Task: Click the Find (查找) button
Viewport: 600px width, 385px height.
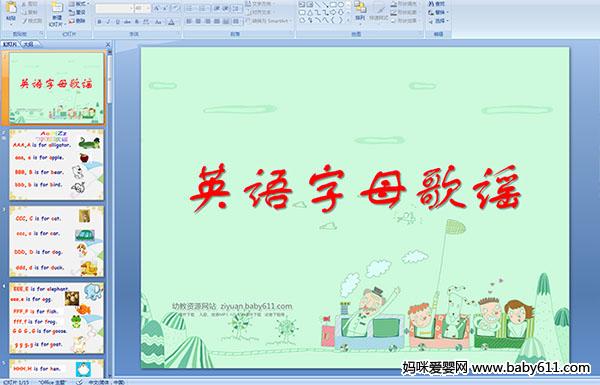Action: tap(437, 4)
